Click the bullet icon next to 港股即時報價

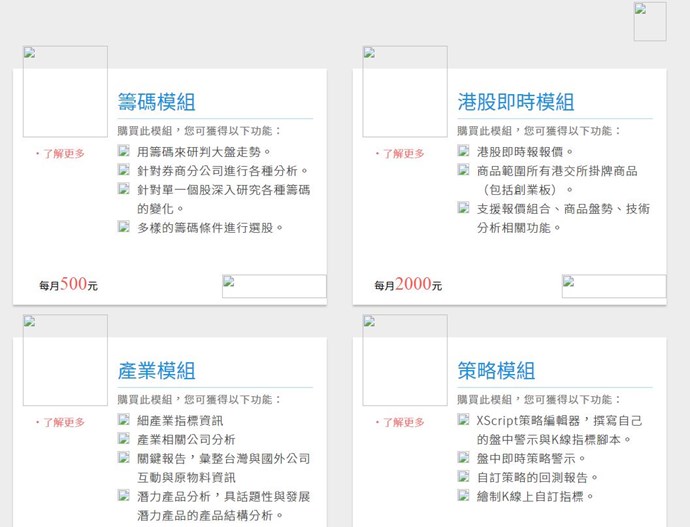[464, 151]
